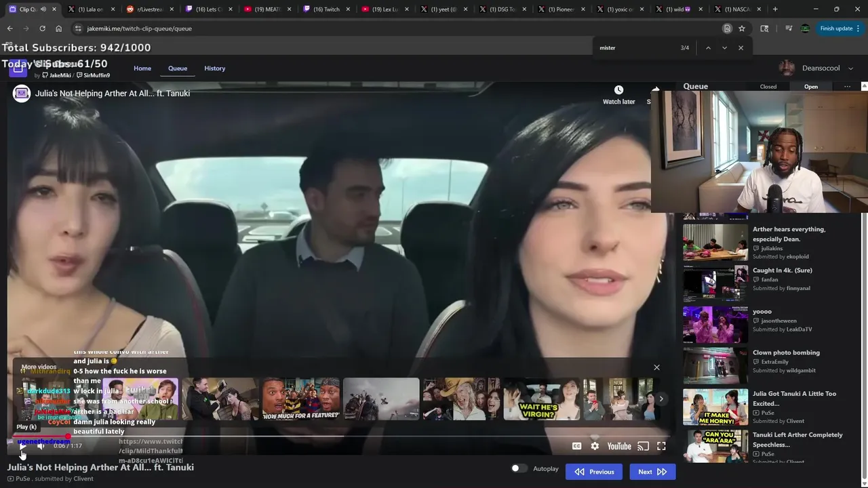Toggle Autoplay switch
The width and height of the screenshot is (868, 488).
coord(519,468)
